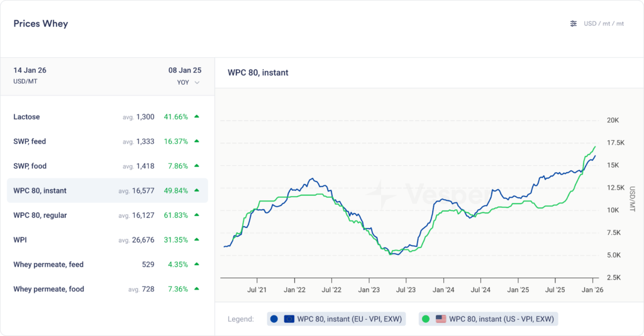The height and width of the screenshot is (336, 644).
Task: Click up arrow on SWP, feed row
Action: 197,141
